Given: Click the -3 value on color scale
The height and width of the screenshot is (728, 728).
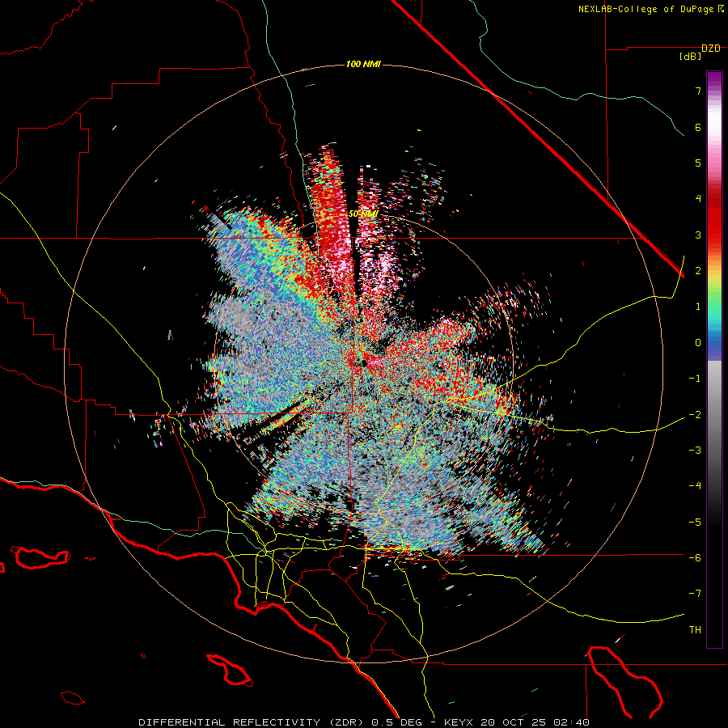Looking at the screenshot, I should pyautogui.click(x=695, y=451).
